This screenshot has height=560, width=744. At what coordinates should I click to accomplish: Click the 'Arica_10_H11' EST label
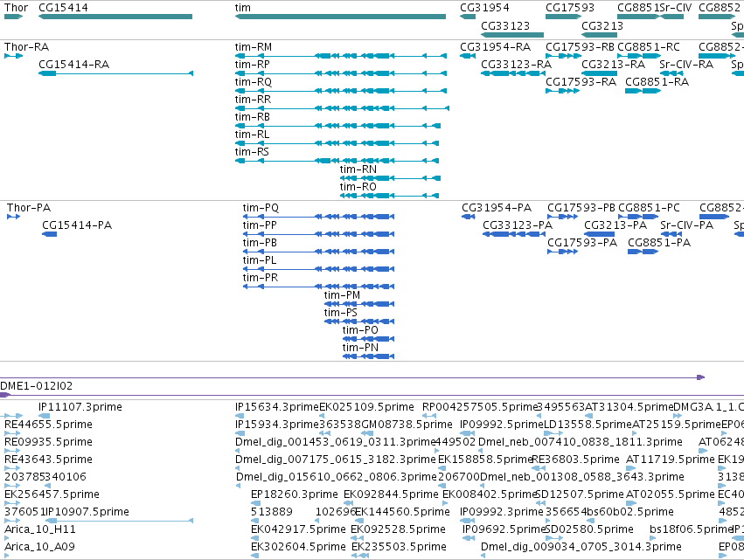[x=40, y=529]
